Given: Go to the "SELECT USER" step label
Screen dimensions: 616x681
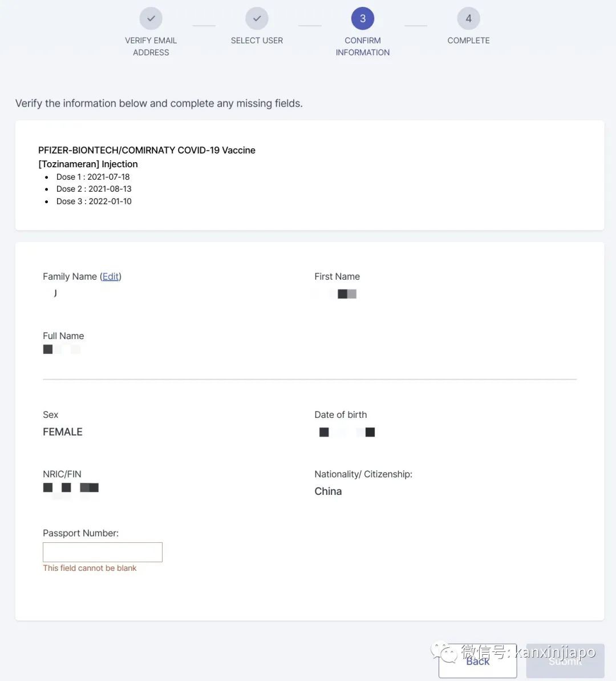Looking at the screenshot, I should click(x=257, y=41).
